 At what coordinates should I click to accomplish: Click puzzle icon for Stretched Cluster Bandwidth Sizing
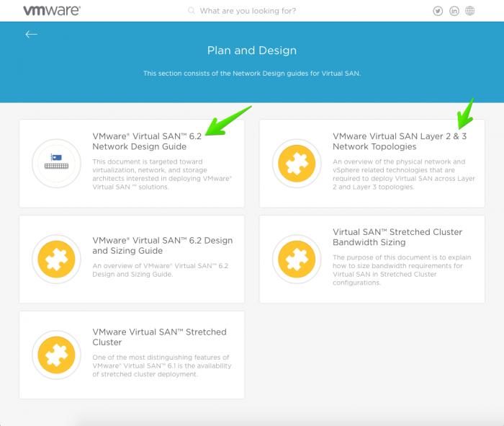click(x=297, y=259)
